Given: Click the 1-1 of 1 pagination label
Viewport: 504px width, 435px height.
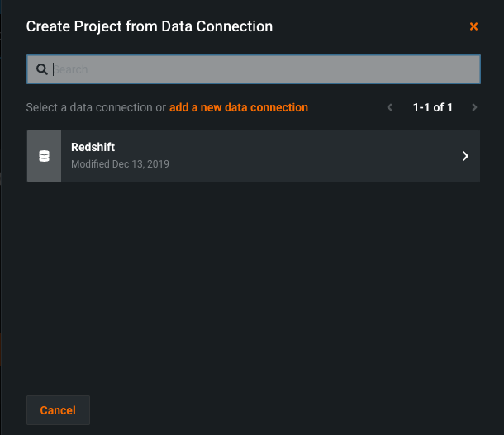Looking at the screenshot, I should (432, 107).
